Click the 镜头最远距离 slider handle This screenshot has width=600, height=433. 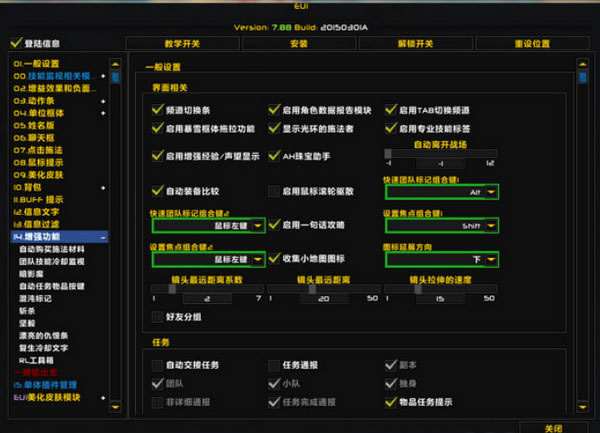click(x=312, y=289)
